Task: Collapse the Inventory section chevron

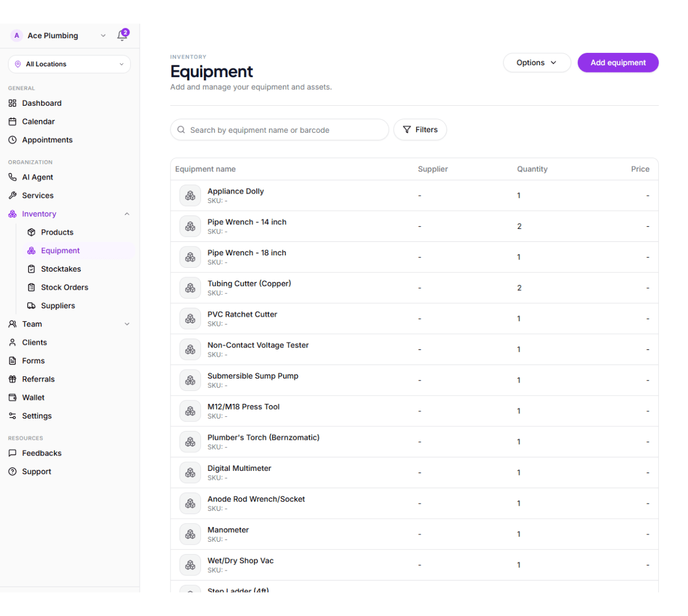Action: pos(127,214)
